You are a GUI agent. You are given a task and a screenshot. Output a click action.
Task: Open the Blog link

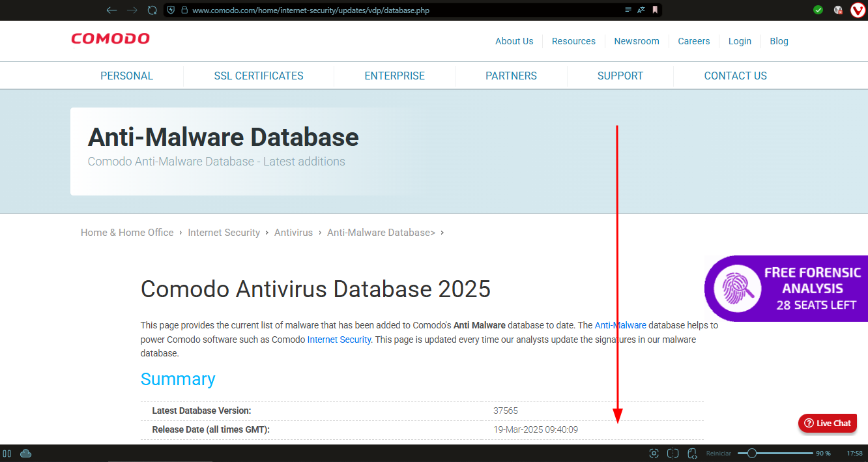pos(779,41)
